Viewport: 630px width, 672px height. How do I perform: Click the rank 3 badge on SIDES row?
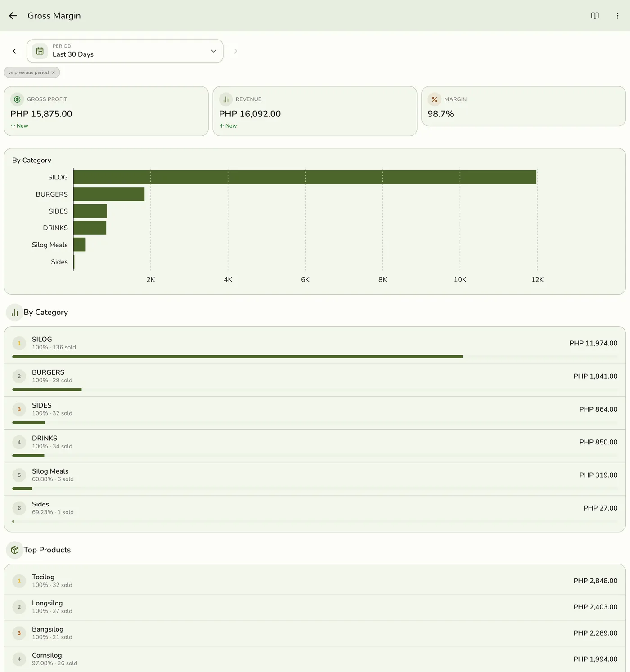coord(19,409)
